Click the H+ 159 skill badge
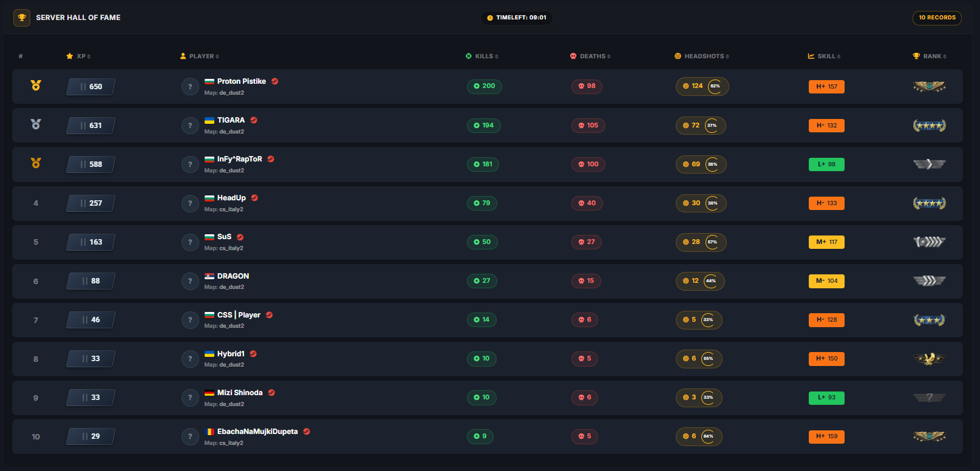 (x=826, y=436)
